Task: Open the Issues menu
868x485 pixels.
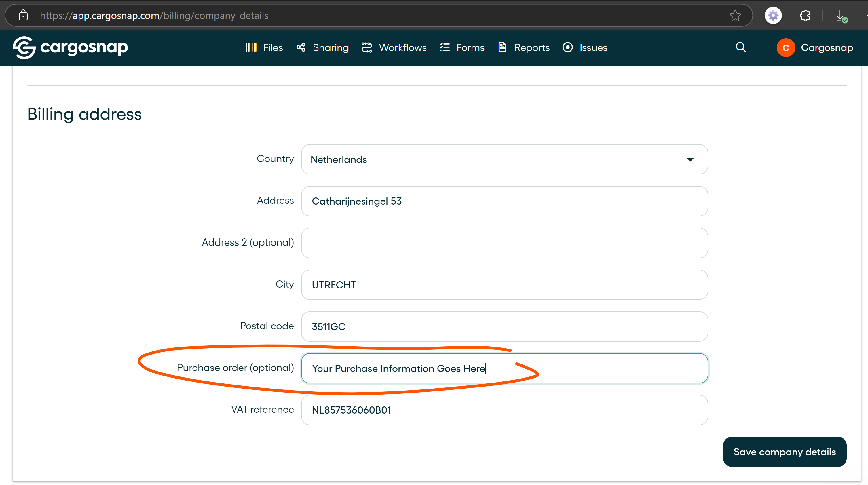Action: [x=585, y=47]
